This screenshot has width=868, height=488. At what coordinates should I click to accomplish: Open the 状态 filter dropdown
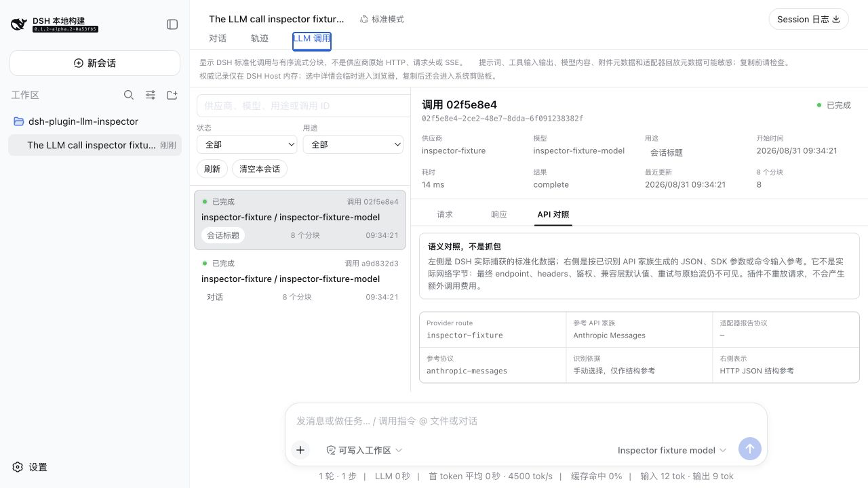[x=247, y=144]
